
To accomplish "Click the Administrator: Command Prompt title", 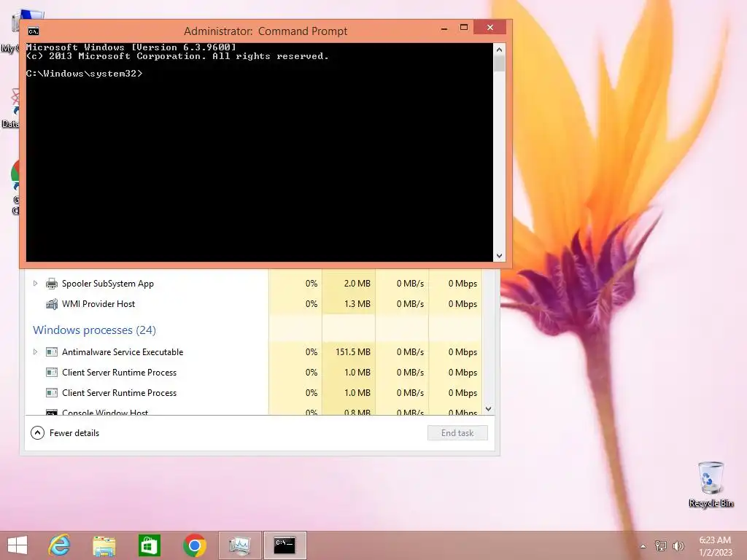I will [266, 31].
